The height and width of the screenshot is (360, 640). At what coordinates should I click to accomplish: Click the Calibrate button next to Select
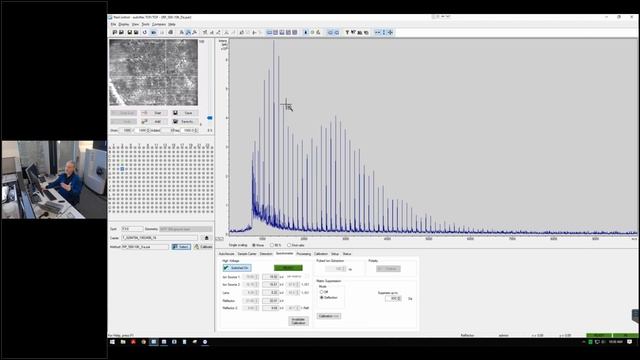(x=203, y=247)
